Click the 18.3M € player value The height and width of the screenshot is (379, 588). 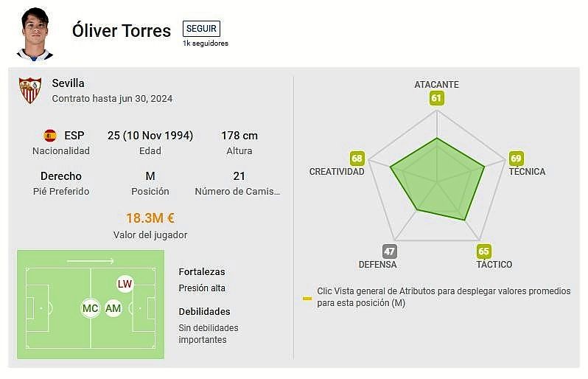[150, 218]
